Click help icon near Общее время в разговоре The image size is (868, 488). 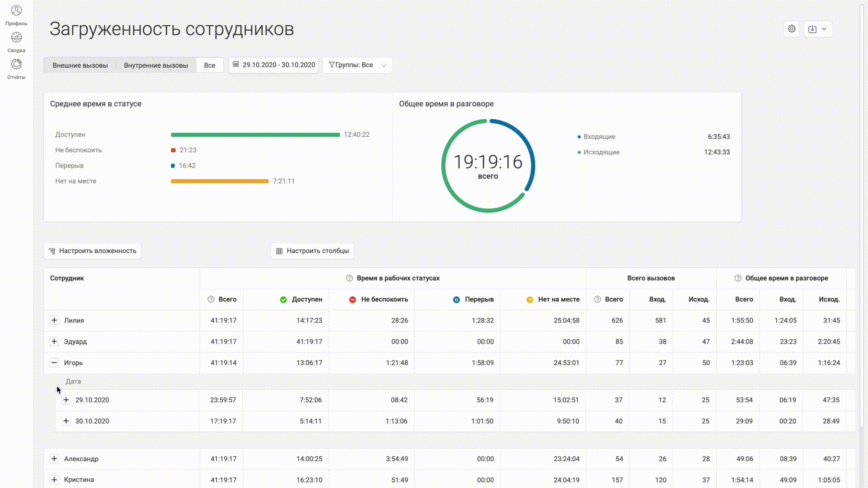pos(738,278)
